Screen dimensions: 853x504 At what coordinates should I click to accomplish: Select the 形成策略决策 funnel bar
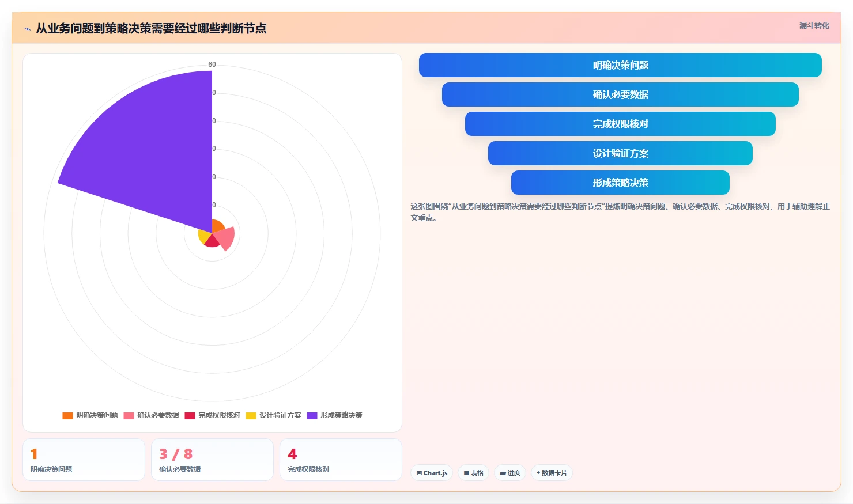620,183
